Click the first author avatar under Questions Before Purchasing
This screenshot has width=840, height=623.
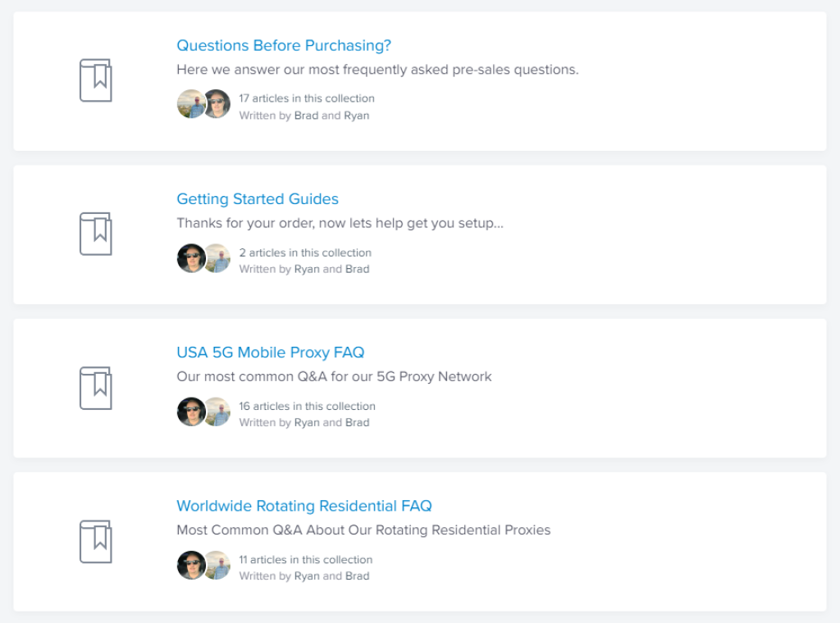tap(189, 104)
